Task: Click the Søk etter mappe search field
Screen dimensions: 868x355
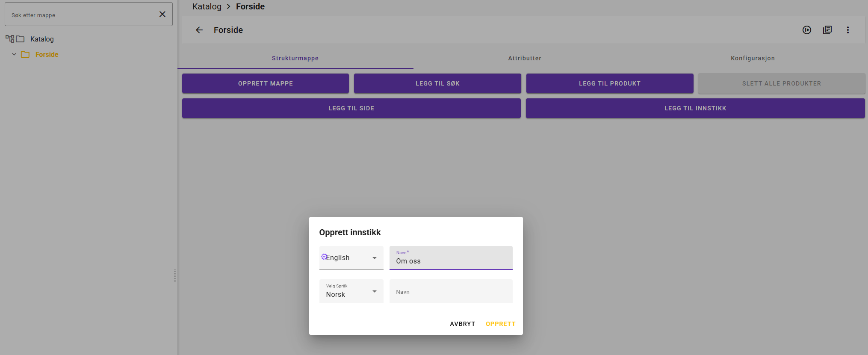Action: pos(81,15)
